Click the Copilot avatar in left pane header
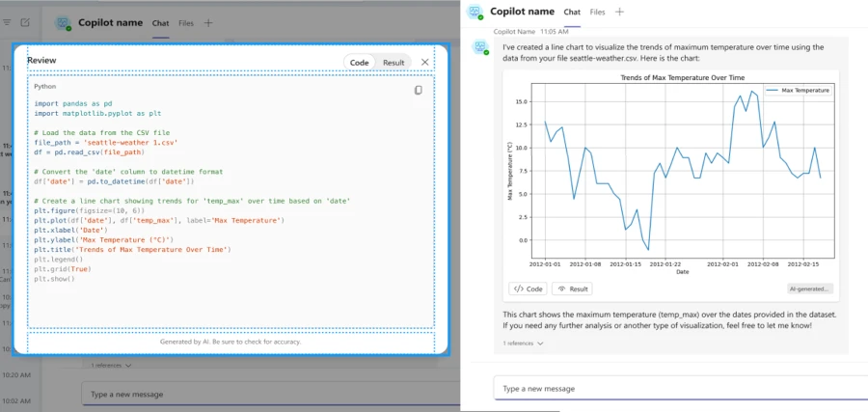The height and width of the screenshot is (412, 868). click(x=63, y=23)
